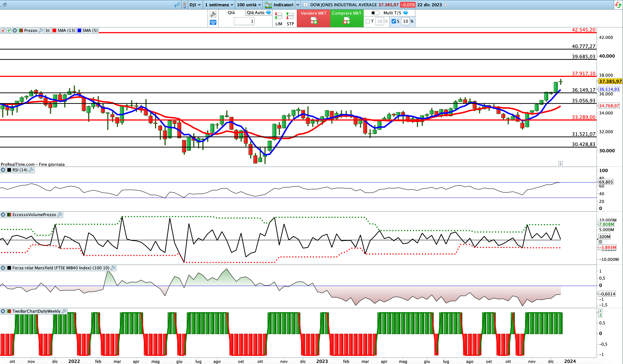The width and height of the screenshot is (623, 364).
Task: Remove the RSI (14) indicator
Action: (x=3, y=170)
